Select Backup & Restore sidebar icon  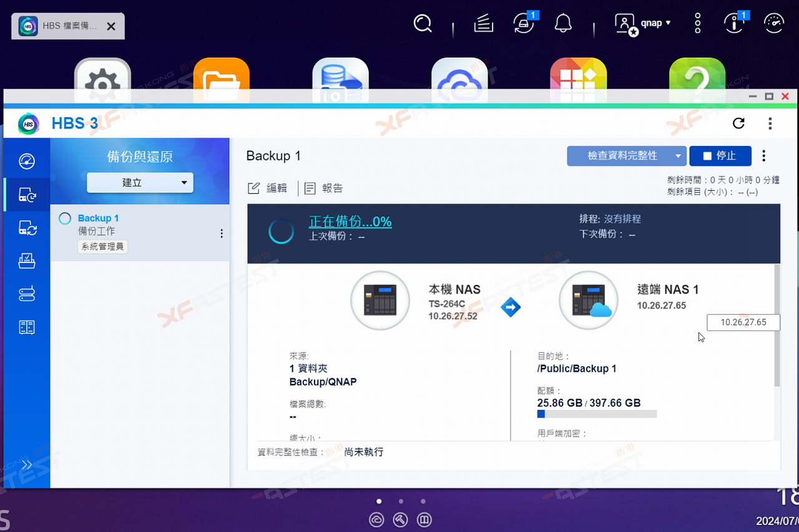(27, 195)
